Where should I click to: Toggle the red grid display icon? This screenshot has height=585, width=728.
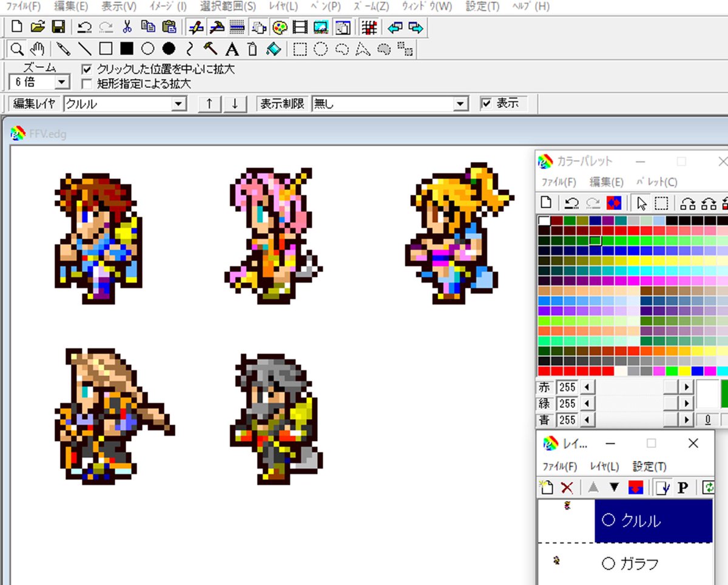point(369,27)
